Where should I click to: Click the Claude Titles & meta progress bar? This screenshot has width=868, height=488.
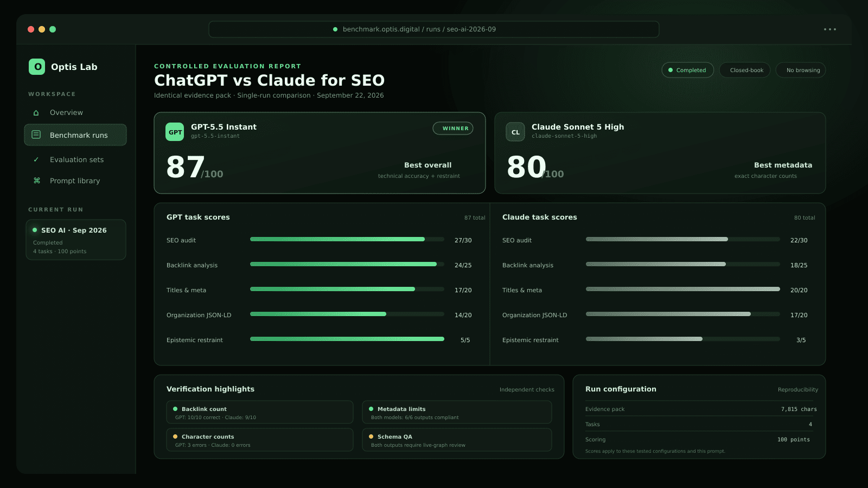click(x=683, y=289)
